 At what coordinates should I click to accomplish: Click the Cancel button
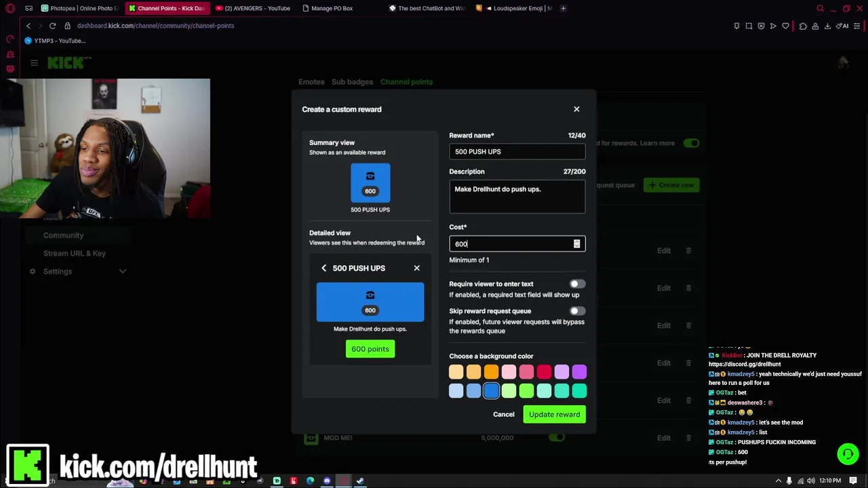tap(504, 415)
